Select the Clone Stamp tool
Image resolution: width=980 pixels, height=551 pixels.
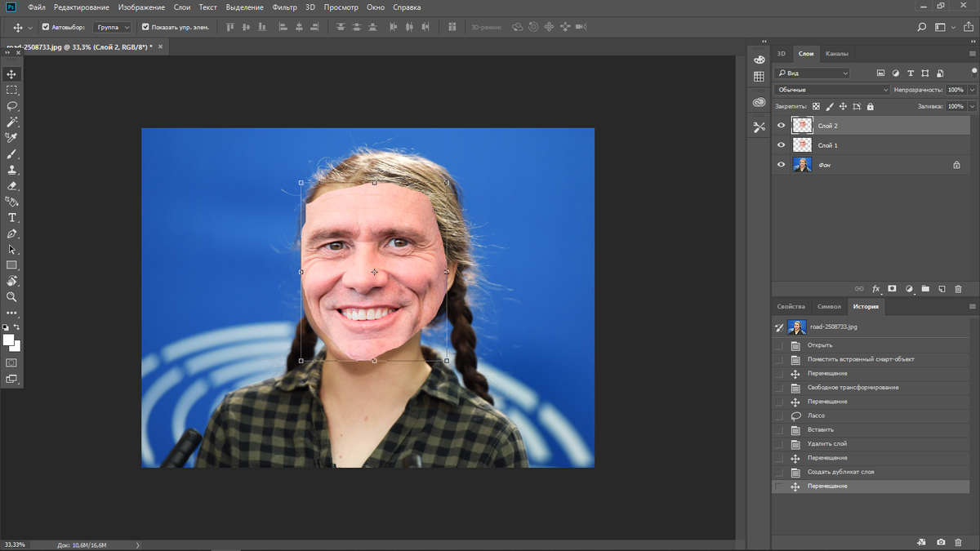(x=11, y=170)
